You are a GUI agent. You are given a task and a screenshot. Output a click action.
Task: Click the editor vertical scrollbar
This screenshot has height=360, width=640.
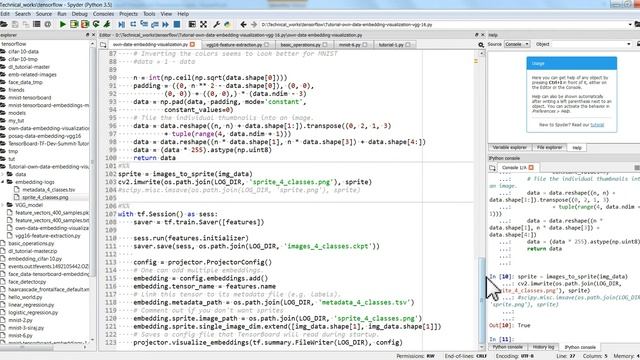(482, 200)
